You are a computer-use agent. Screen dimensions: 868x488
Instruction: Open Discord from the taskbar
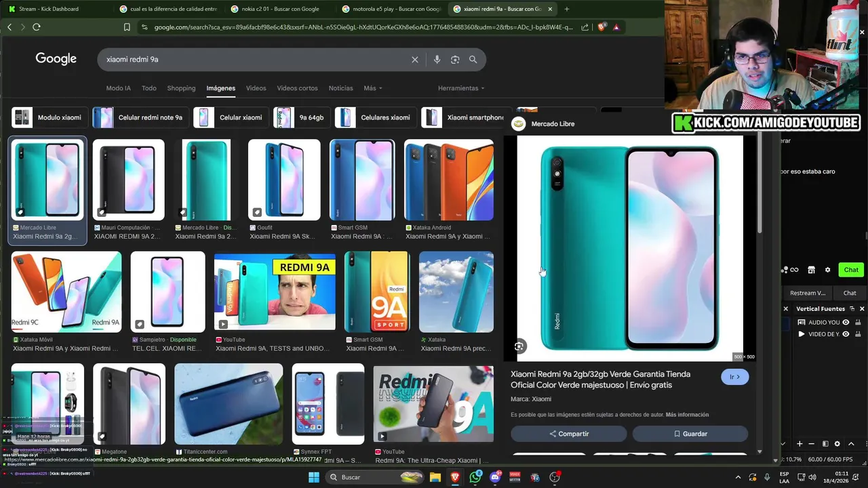[x=496, y=477]
